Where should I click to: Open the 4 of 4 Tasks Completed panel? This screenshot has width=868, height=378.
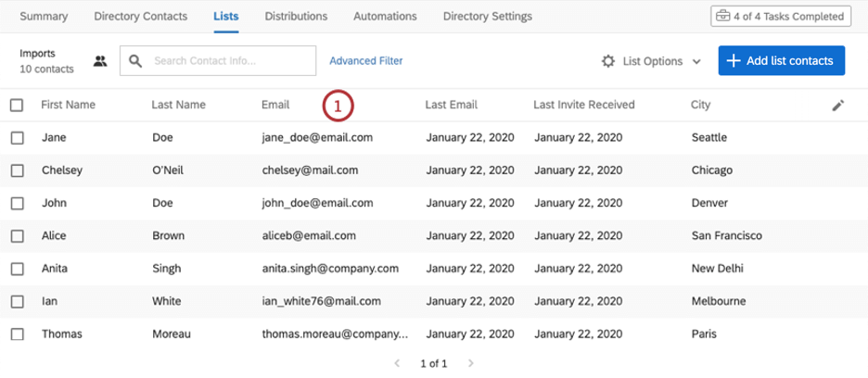pyautogui.click(x=779, y=17)
